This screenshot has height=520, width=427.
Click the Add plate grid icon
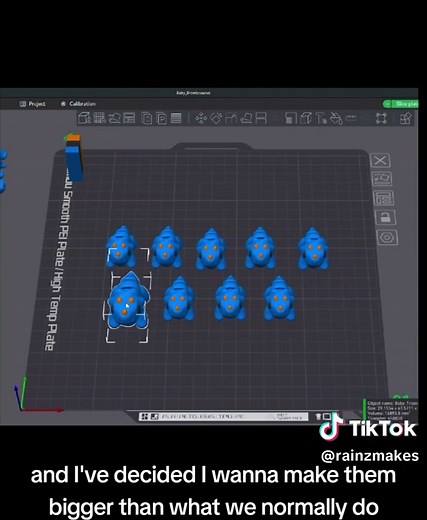point(99,118)
